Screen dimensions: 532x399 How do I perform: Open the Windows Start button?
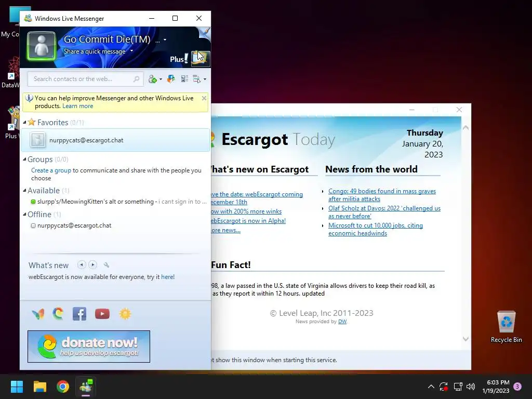17,387
